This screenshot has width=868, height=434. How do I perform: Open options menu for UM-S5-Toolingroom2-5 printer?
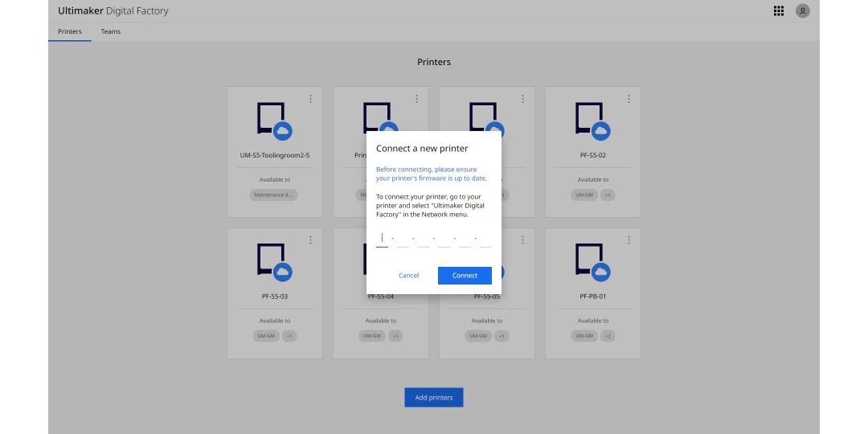pos(310,99)
